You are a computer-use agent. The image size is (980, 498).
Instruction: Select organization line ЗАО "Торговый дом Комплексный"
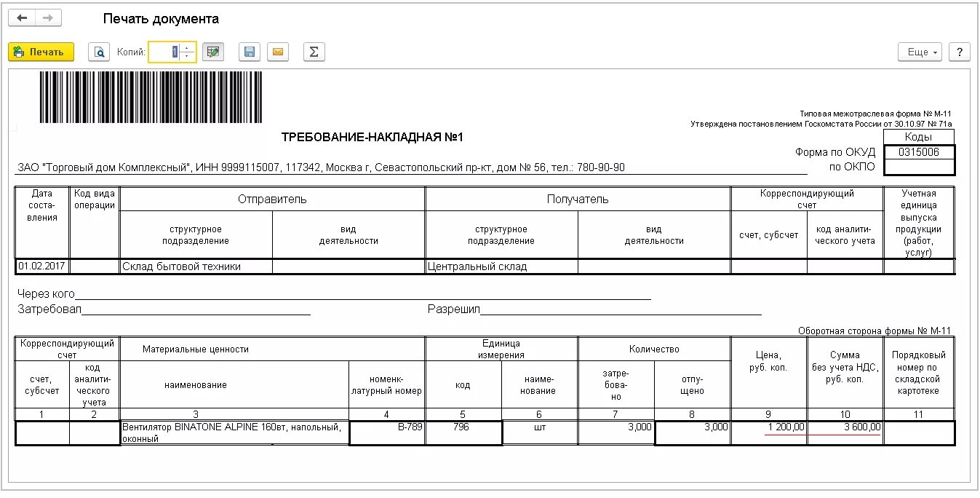coord(412,167)
